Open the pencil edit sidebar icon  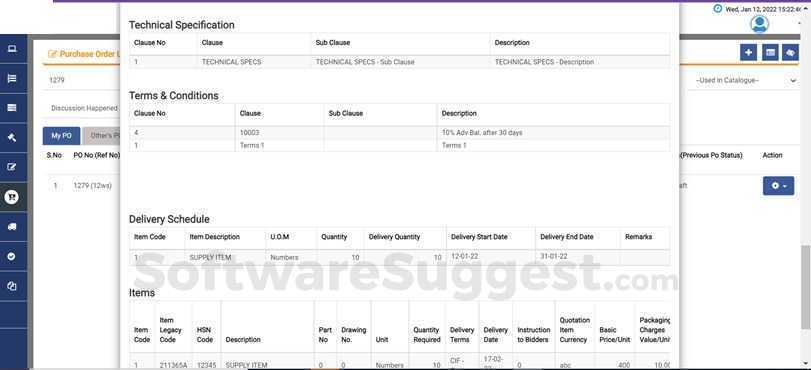click(x=12, y=167)
